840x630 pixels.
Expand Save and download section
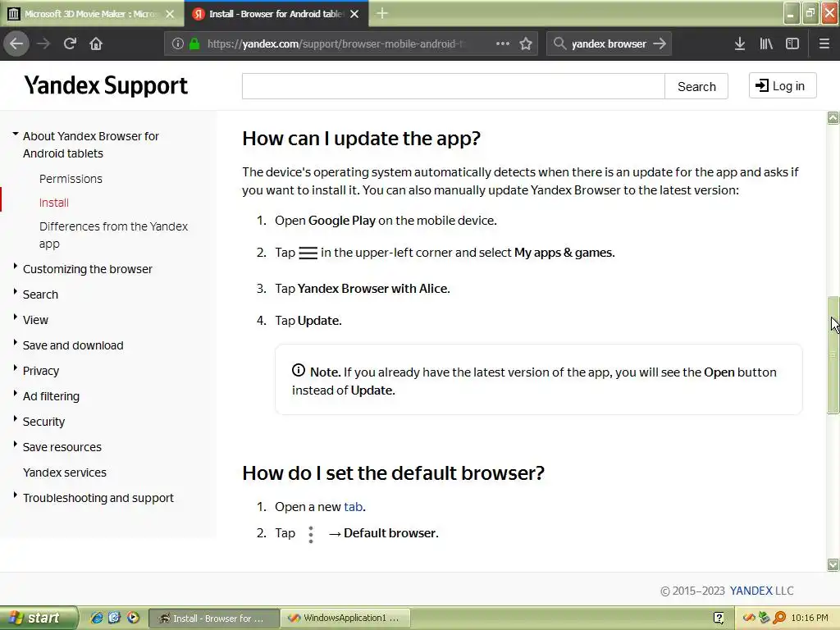(x=73, y=345)
